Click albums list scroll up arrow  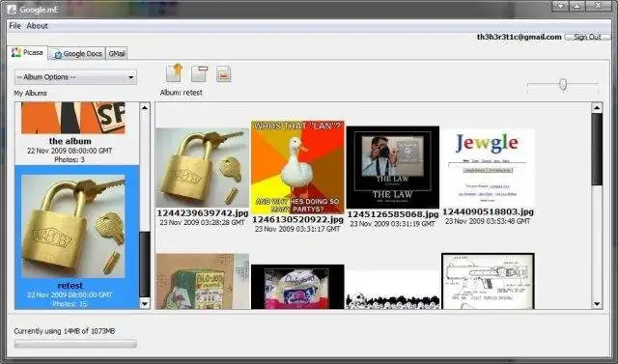pyautogui.click(x=145, y=107)
